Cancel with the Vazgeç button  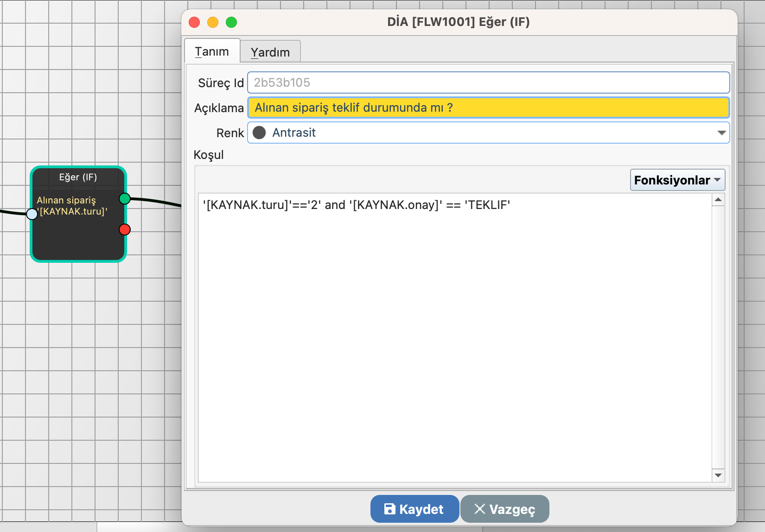pos(504,509)
